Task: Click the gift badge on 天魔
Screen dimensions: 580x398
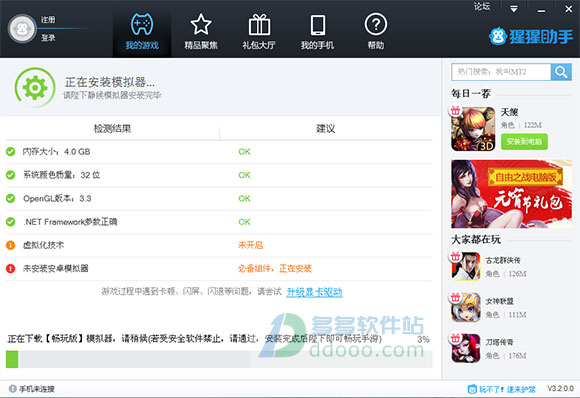Action: coord(455,111)
